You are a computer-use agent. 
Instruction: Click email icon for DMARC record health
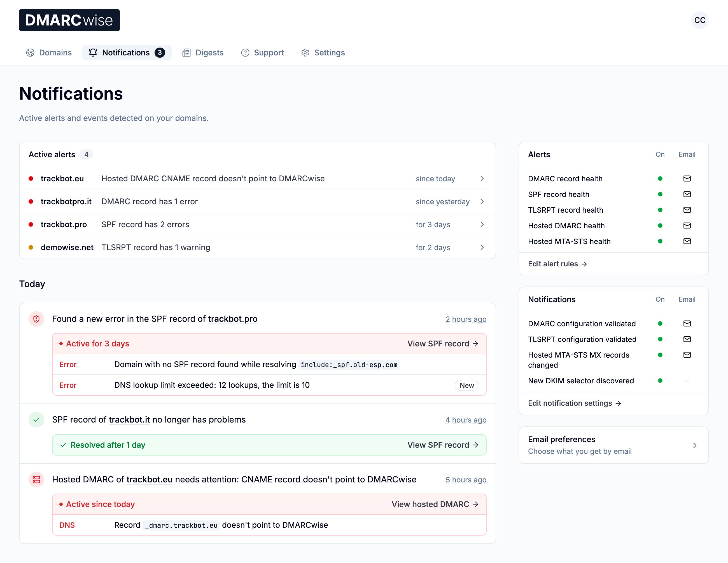pyautogui.click(x=687, y=179)
